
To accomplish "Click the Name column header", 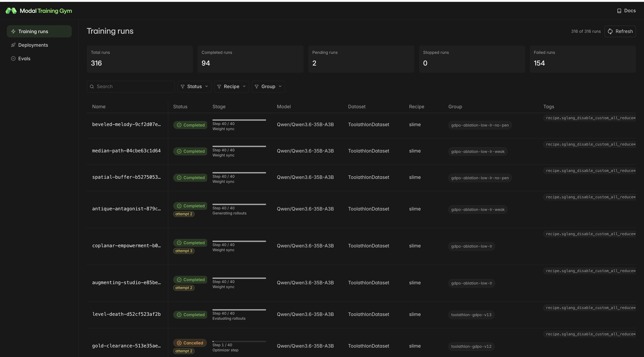I will pyautogui.click(x=99, y=107).
